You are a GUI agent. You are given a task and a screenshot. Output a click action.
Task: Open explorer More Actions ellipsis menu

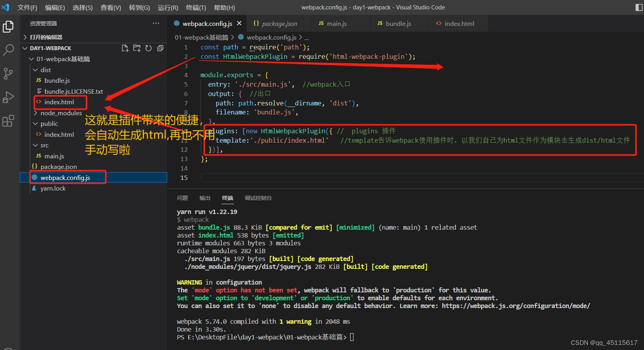tap(156, 24)
